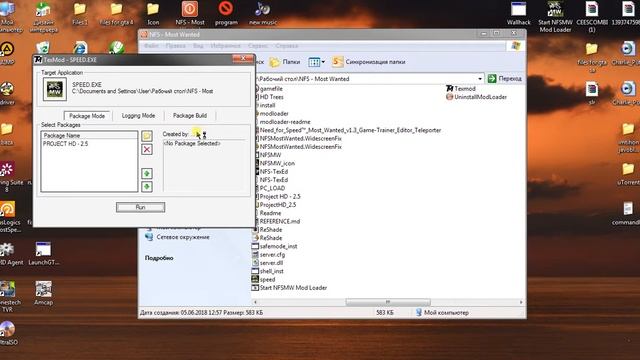Open the Files 1 desktop folder
640x360 pixels.
point(80,13)
